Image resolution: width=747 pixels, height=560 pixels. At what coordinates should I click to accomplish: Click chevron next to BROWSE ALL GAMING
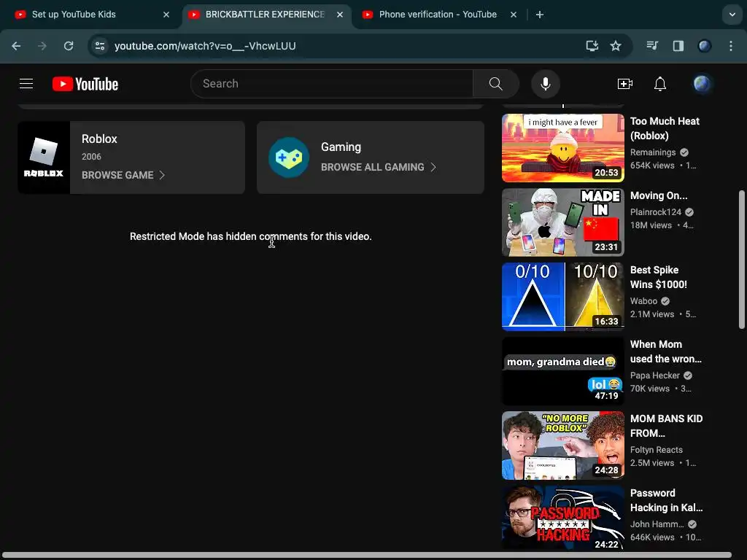[x=433, y=167]
